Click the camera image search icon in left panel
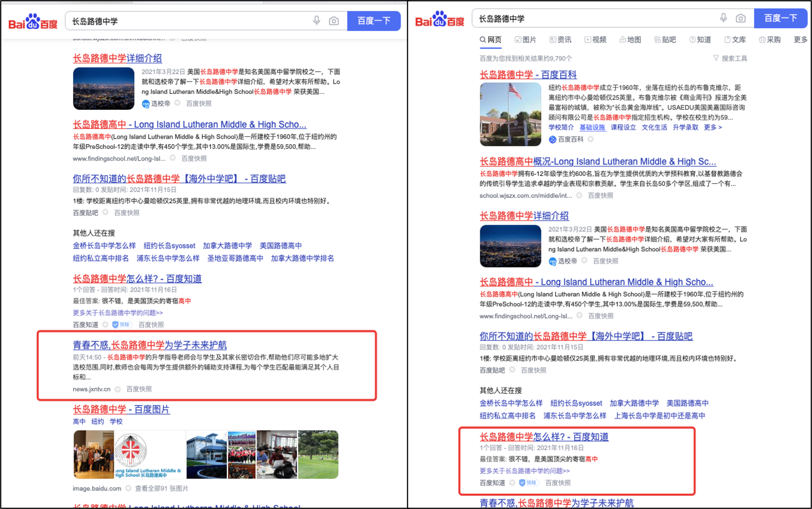The height and width of the screenshot is (509, 812). 334,21
